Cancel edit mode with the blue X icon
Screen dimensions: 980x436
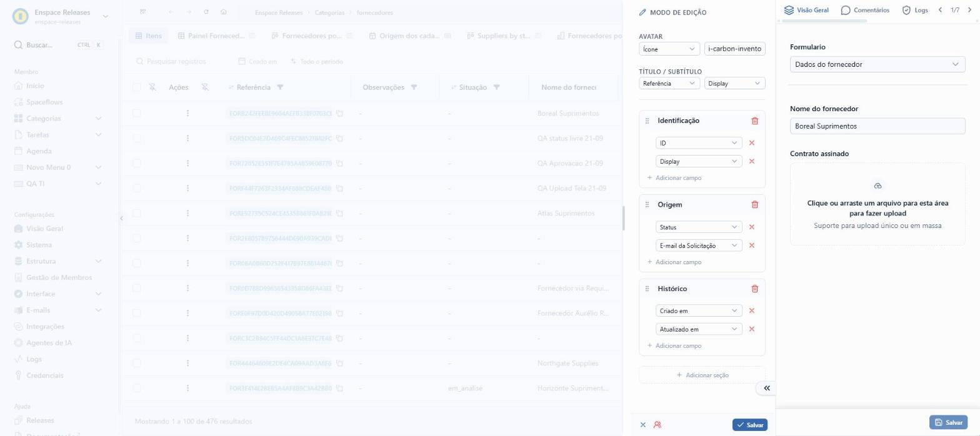click(643, 425)
